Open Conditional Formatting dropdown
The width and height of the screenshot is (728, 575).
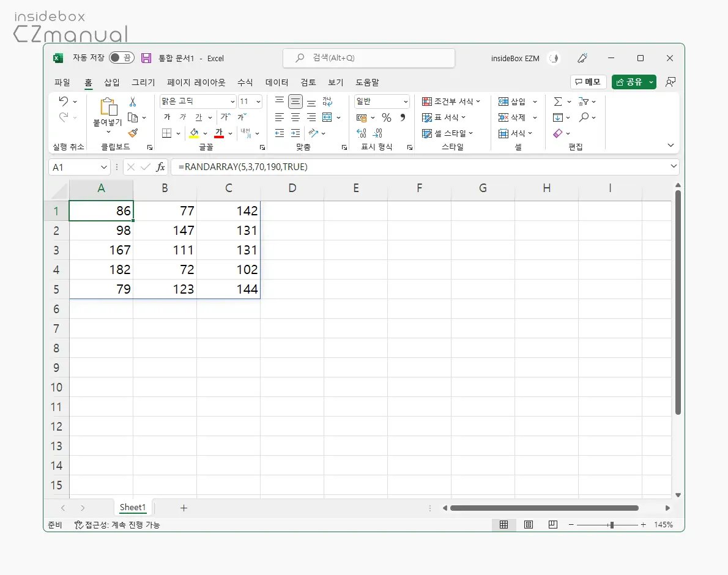[451, 102]
